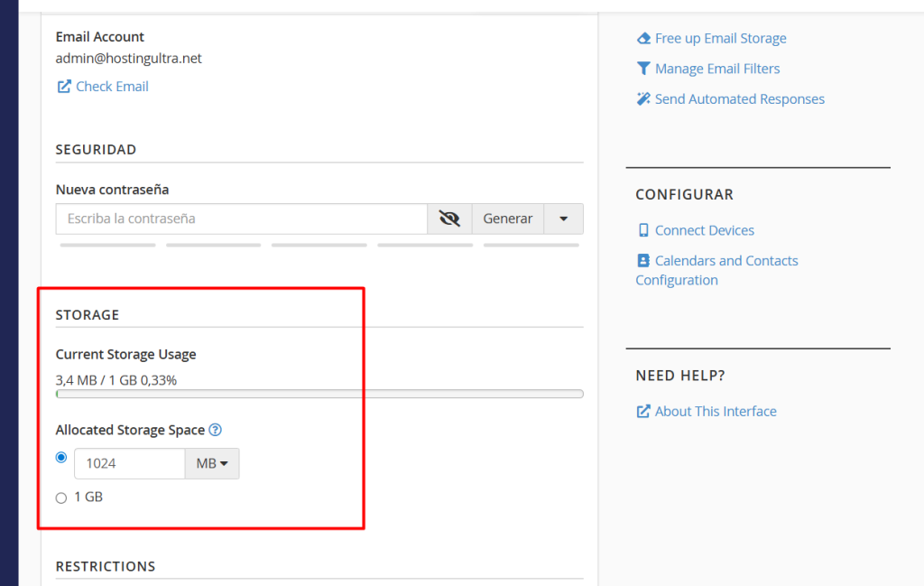Click the Current Storage Usage progress bar
924x586 pixels.
(319, 394)
